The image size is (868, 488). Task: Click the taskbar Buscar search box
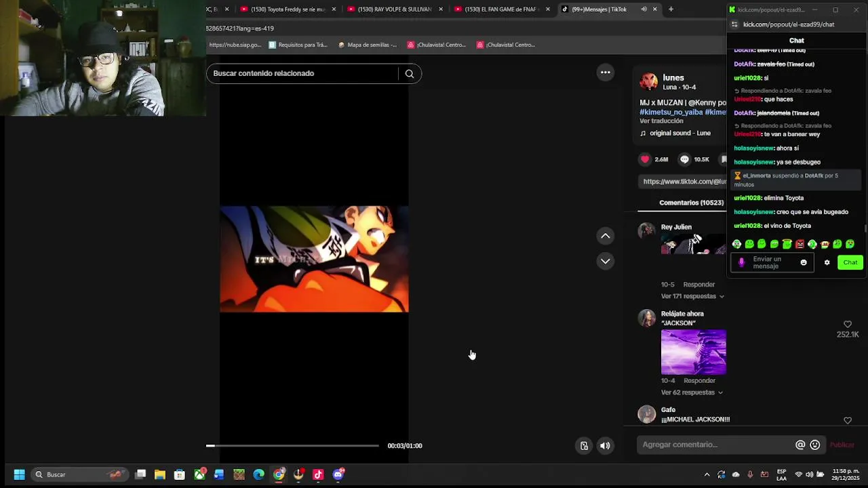click(x=79, y=474)
